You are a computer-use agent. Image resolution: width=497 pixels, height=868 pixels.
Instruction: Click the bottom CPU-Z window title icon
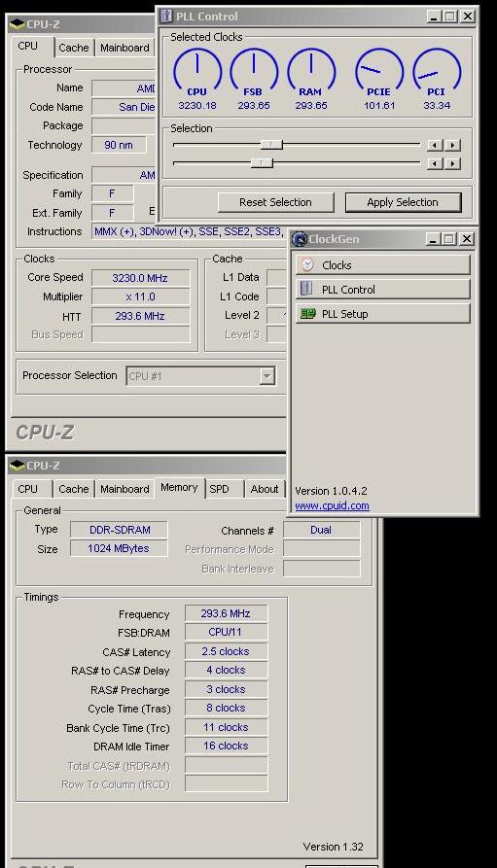click(18, 466)
